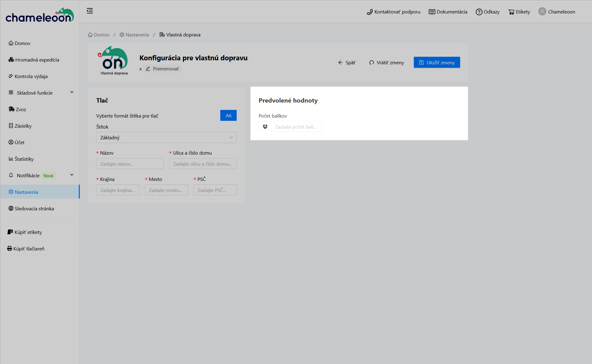The width and height of the screenshot is (592, 364).
Task: Click Vrátiť zmeny to revert changes
Action: click(386, 62)
